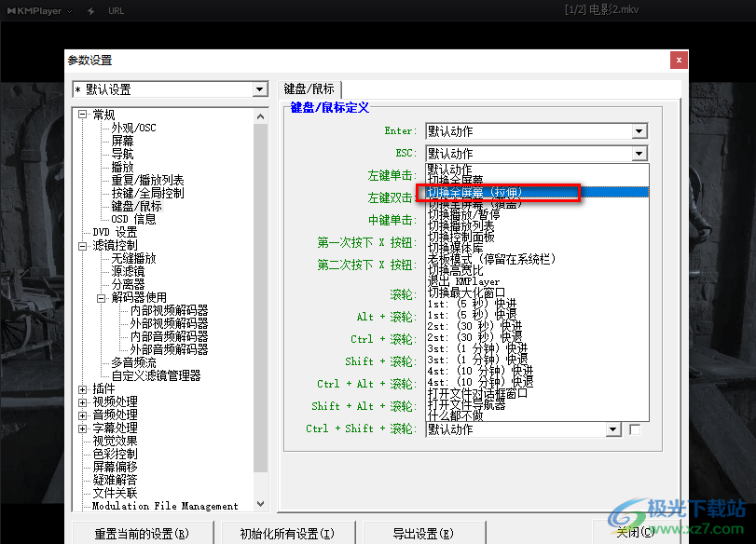
Task: Choose 打开文件导航器 in the list
Action: pyautogui.click(x=537, y=404)
